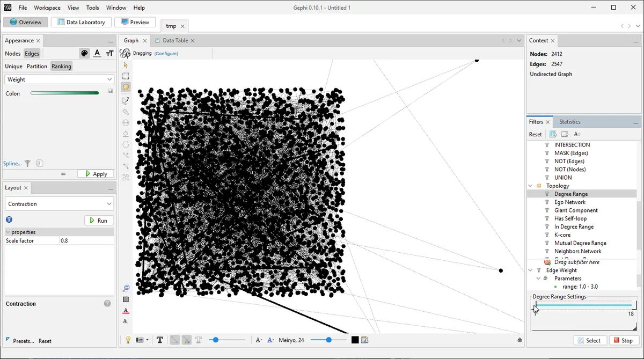Toggle show node labels bold T button
Viewport: 644px width, 359px height.
point(160,340)
